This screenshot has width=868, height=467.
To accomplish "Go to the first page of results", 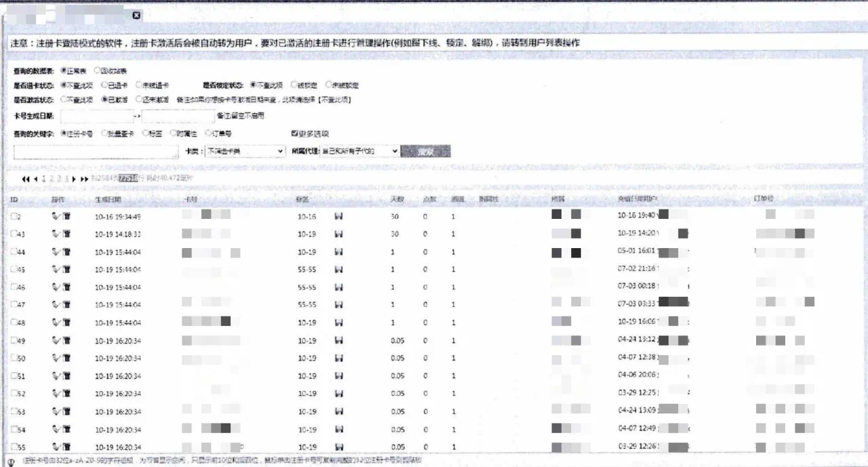I will [x=26, y=179].
